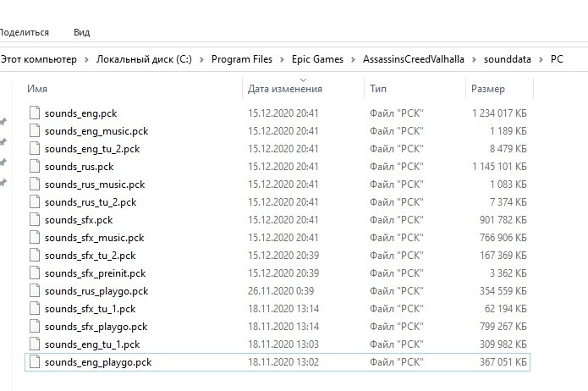This screenshot has height=391, width=588.
Task: Open the Вид ribbon tab
Action: 81,32
